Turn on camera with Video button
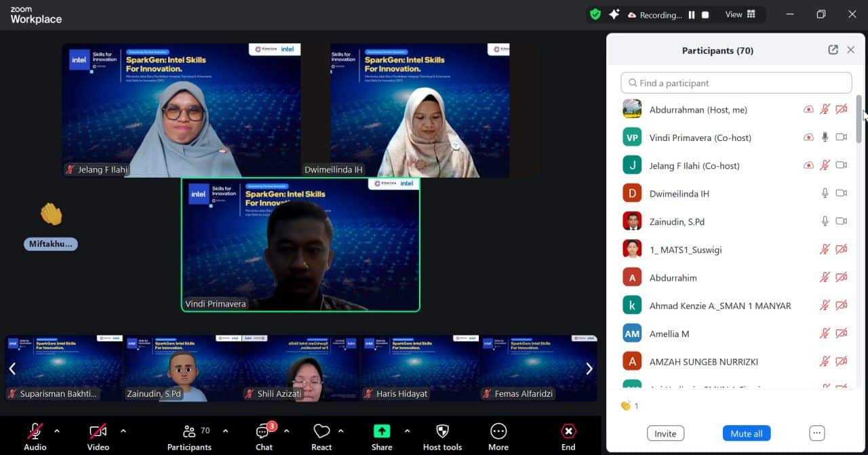 coord(98,432)
